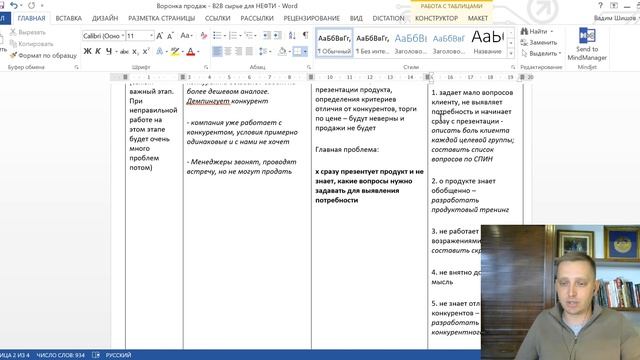Increase paragraph indent
640x360 pixels.
[277, 36]
